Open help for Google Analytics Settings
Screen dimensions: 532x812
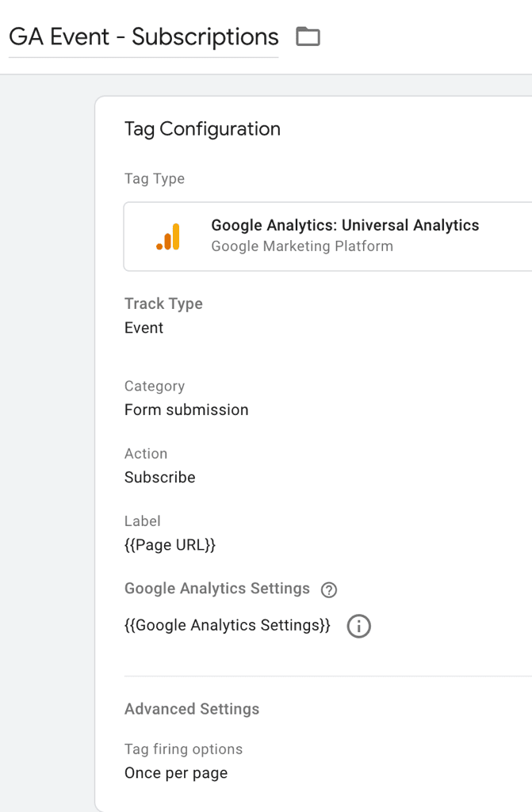pos(329,589)
